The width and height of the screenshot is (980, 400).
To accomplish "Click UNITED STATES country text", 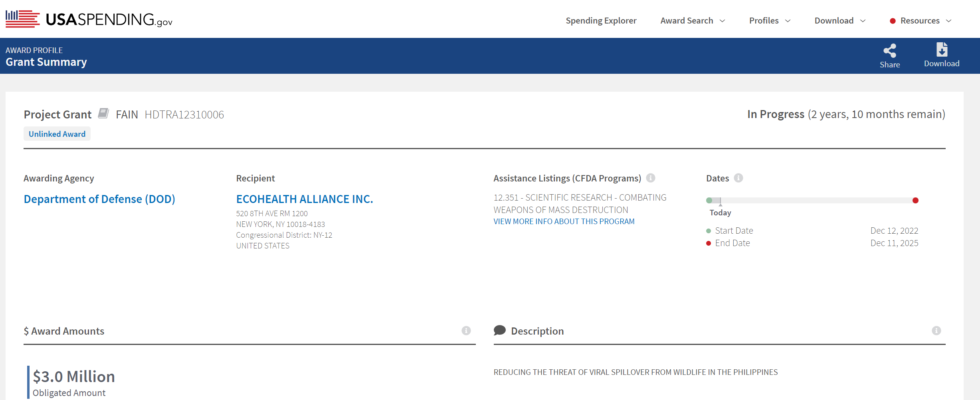I will (263, 246).
